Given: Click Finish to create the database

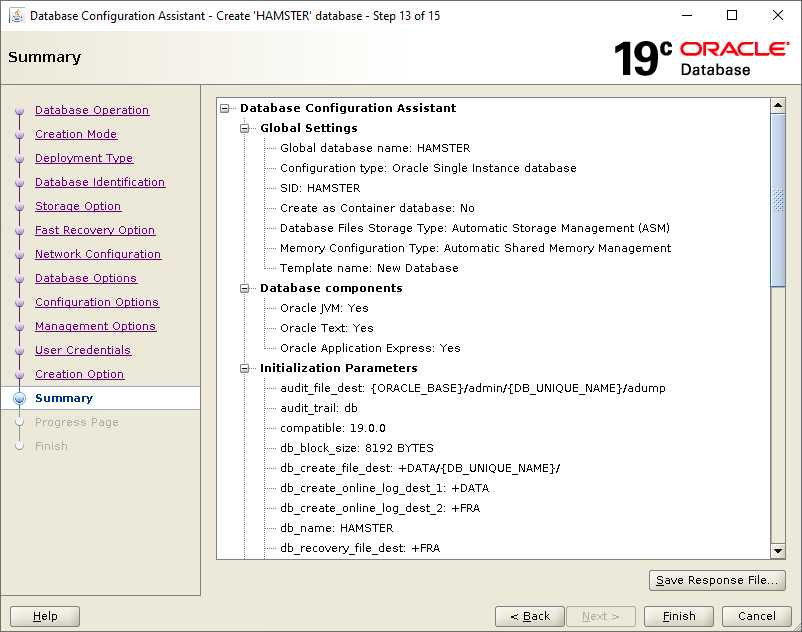Looking at the screenshot, I should pos(679,616).
